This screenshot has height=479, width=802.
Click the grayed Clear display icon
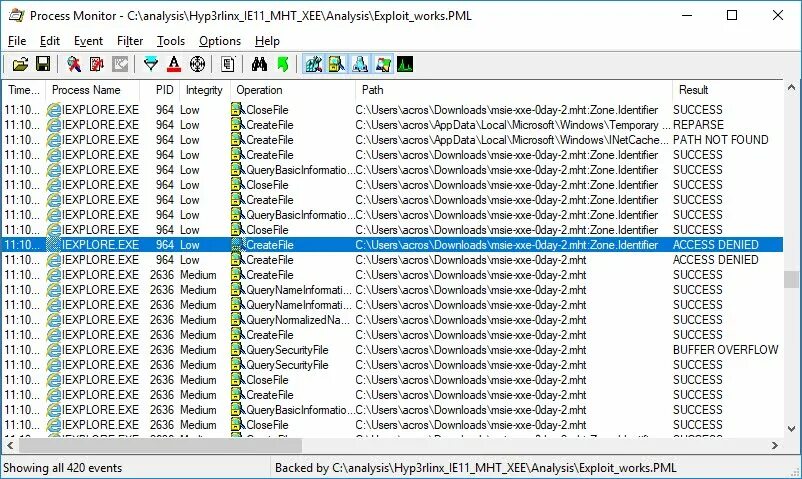click(x=120, y=64)
